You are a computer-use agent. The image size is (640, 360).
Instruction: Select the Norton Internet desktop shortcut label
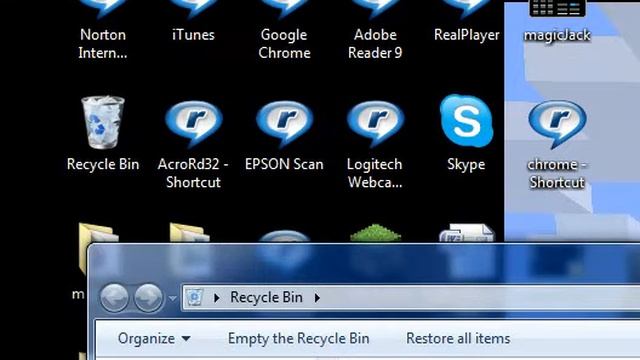(103, 44)
